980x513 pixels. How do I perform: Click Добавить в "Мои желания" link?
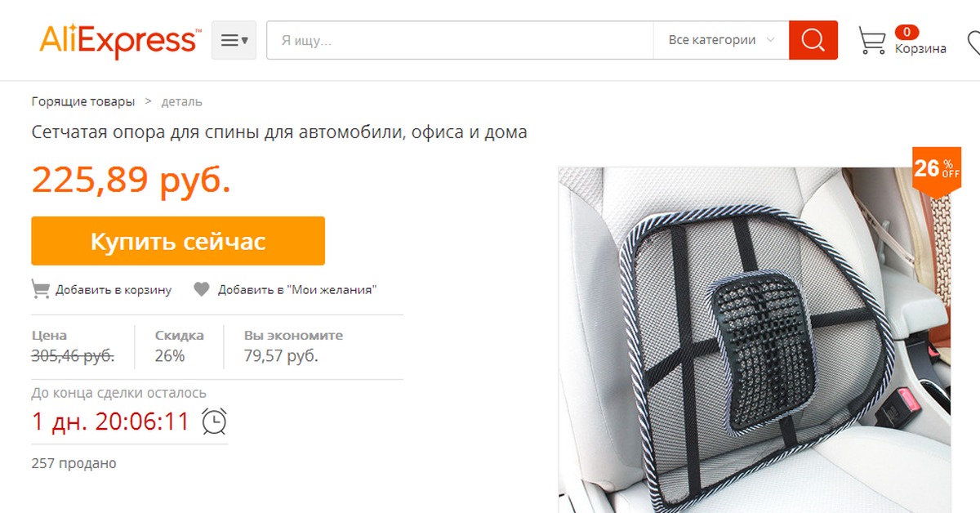[x=297, y=290]
